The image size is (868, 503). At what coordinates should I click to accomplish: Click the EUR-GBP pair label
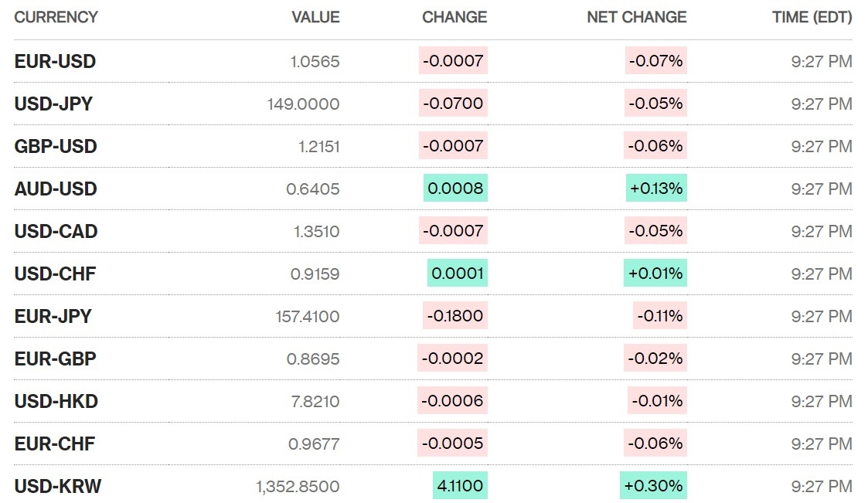coord(55,359)
